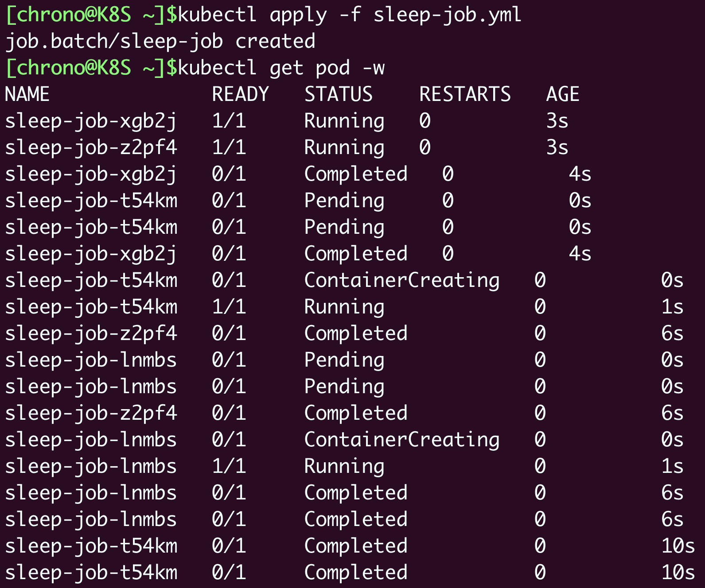705x588 pixels.
Task: Click the NAME column header
Action: point(27,95)
